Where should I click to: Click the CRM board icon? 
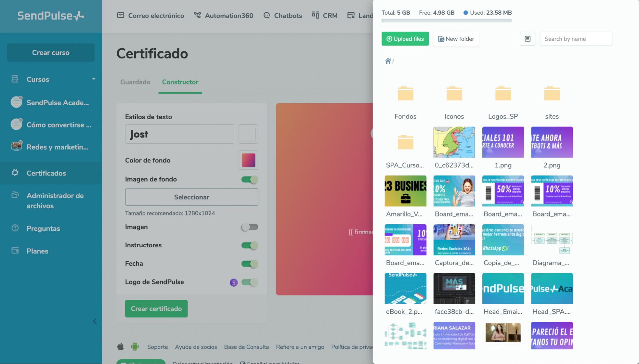coord(315,15)
